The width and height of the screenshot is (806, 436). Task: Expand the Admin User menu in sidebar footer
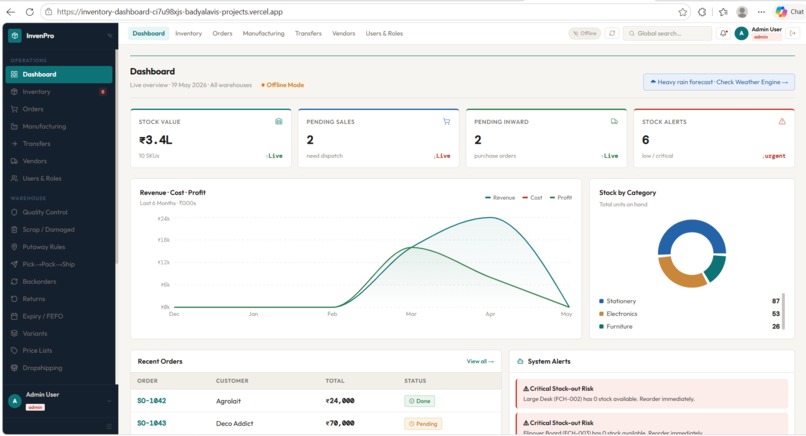click(x=109, y=401)
